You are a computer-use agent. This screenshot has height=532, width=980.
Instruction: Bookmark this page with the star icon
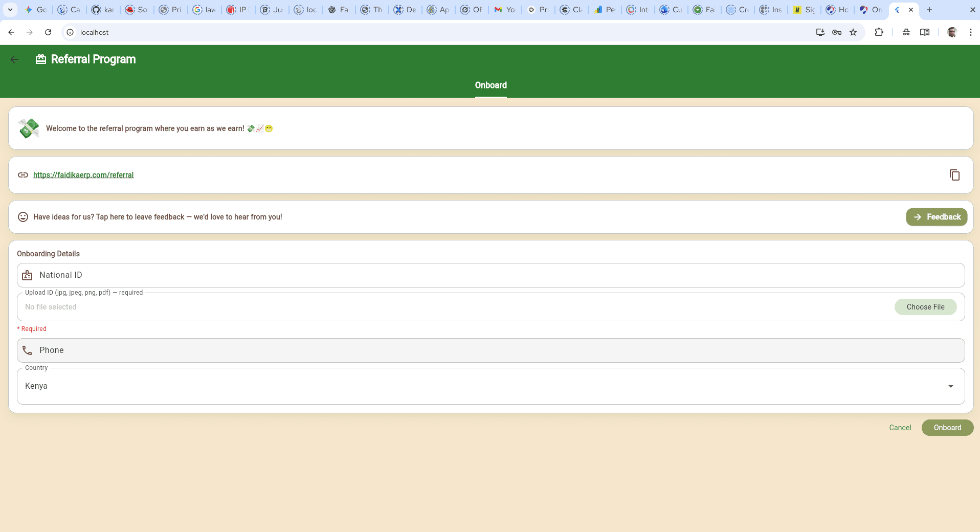point(853,32)
